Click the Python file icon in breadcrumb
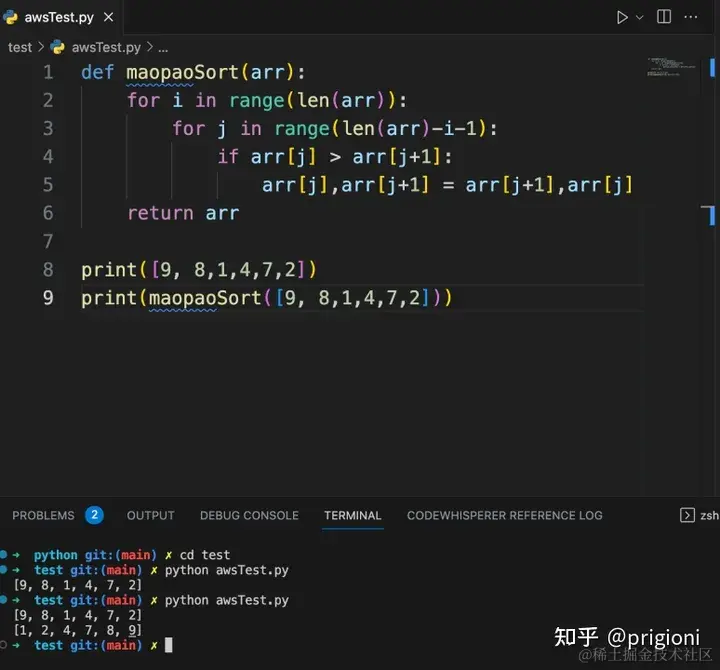Viewport: 720px width, 670px height. coord(58,47)
